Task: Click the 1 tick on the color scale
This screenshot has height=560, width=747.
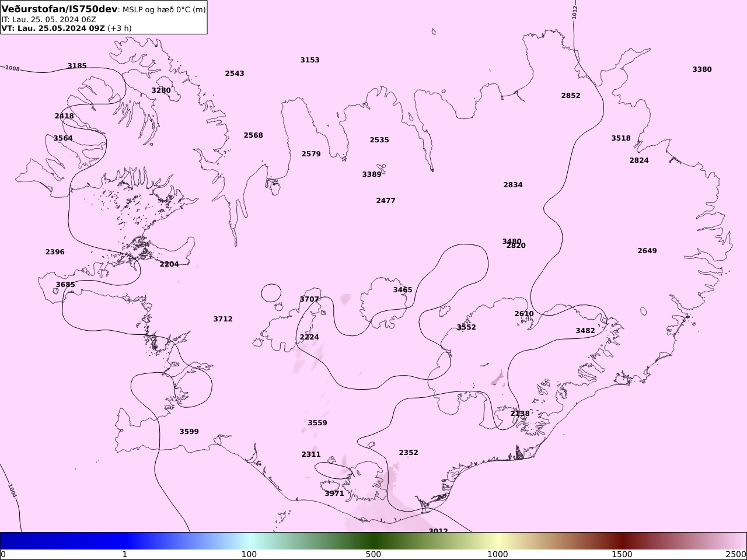Action: pos(124,554)
